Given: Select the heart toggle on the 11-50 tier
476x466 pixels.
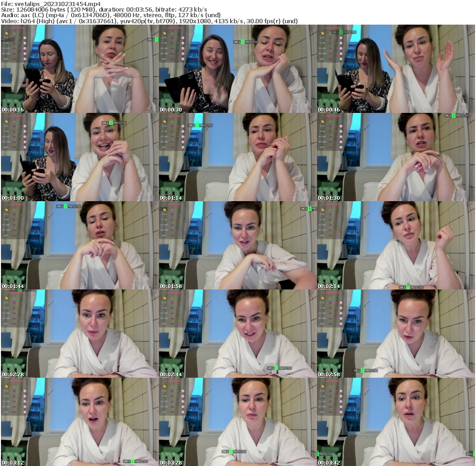Looking at the screenshot, I should coord(25,43).
